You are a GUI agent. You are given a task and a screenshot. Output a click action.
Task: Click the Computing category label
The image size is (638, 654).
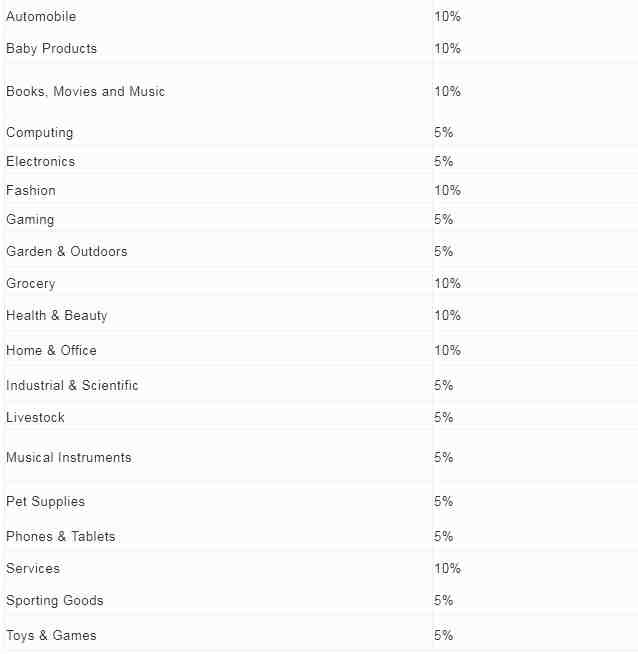[x=40, y=132]
